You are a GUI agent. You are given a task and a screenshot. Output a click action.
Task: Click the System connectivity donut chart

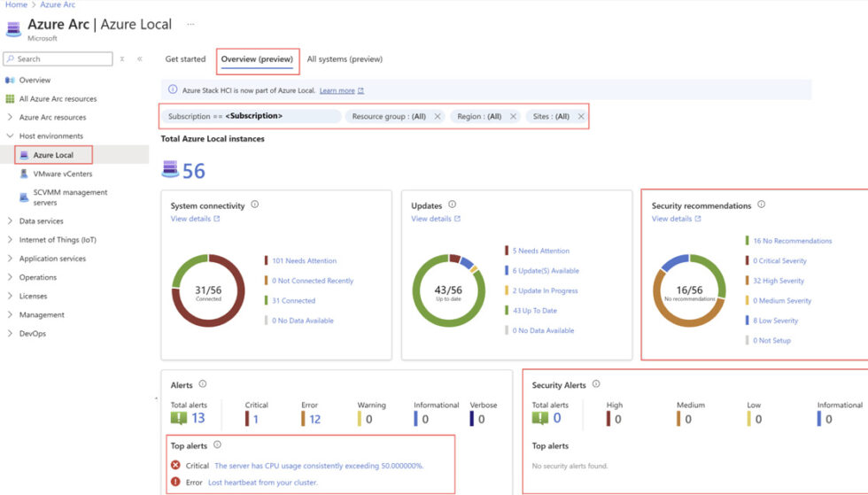pyautogui.click(x=208, y=290)
